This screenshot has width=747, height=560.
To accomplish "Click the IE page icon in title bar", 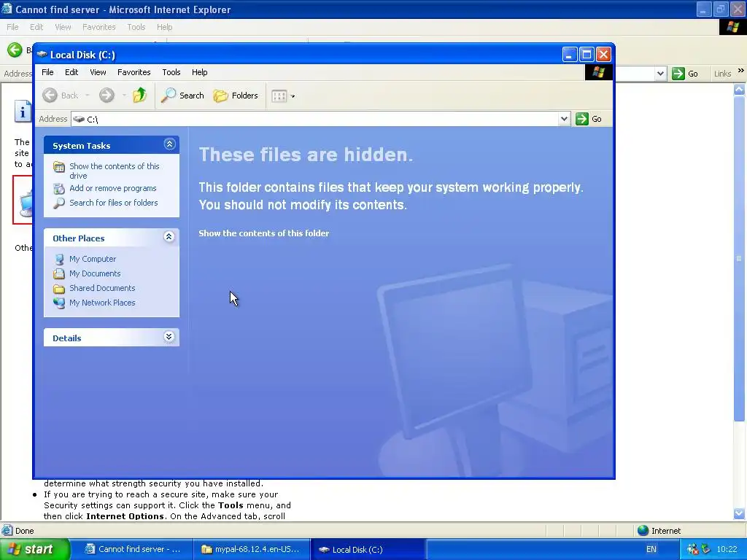I will 7,9.
